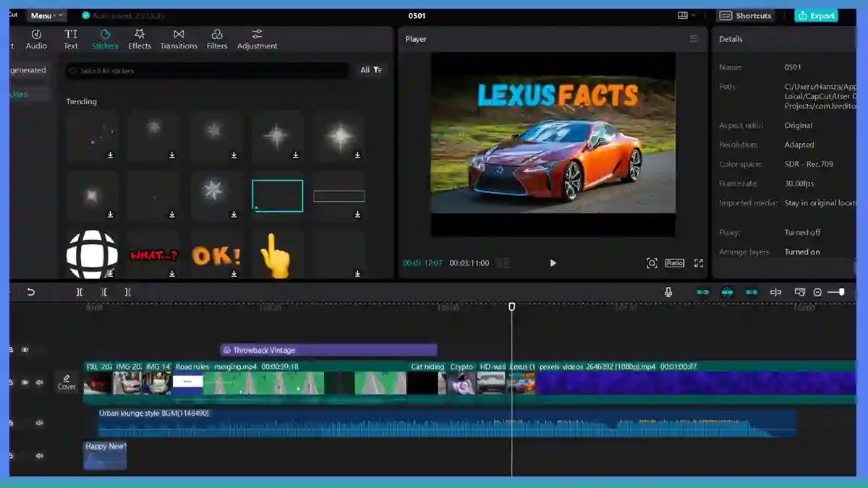Enter full screen preview in Player

click(x=699, y=263)
